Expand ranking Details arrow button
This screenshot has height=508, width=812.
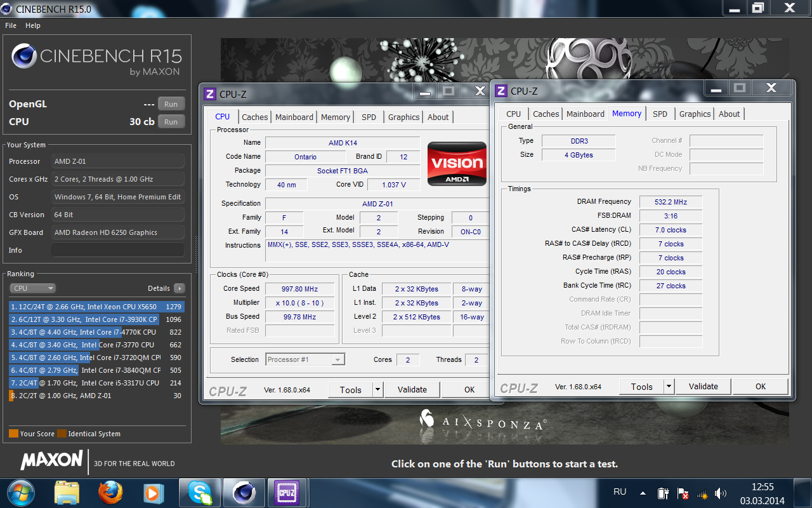[x=180, y=288]
